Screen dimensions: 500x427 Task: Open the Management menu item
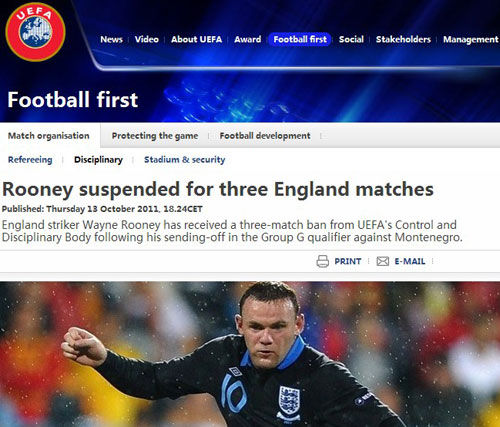click(x=471, y=39)
